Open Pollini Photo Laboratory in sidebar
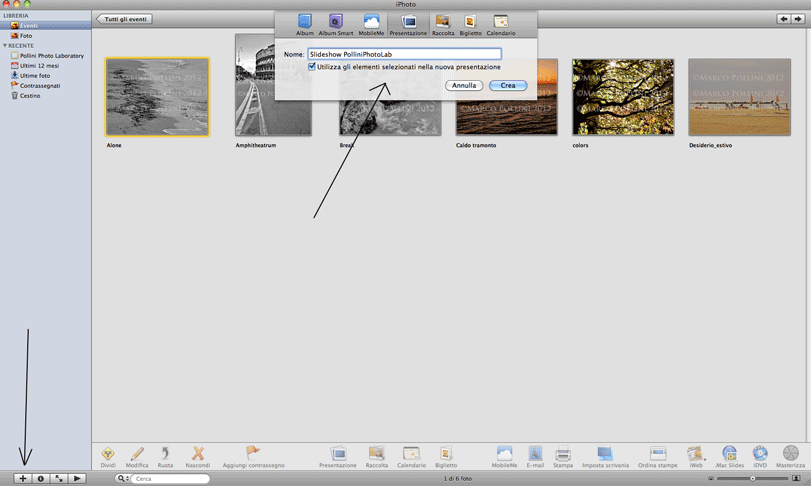Image resolution: width=811 pixels, height=486 pixels. [46, 55]
